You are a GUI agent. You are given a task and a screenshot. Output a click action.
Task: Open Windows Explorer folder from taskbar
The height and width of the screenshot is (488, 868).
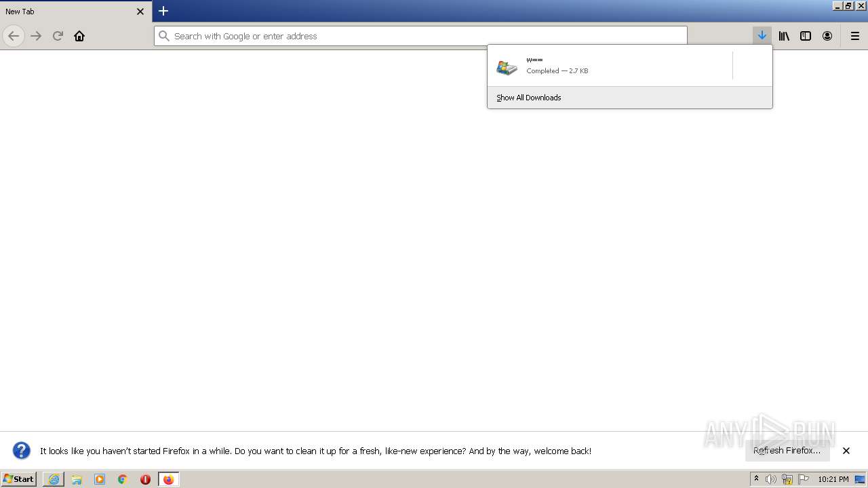click(x=77, y=479)
